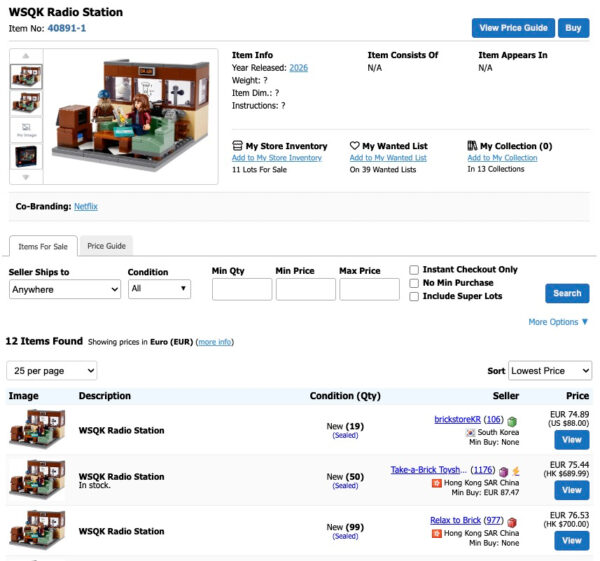
Task: Click the Min Price input field
Action: [x=305, y=290]
